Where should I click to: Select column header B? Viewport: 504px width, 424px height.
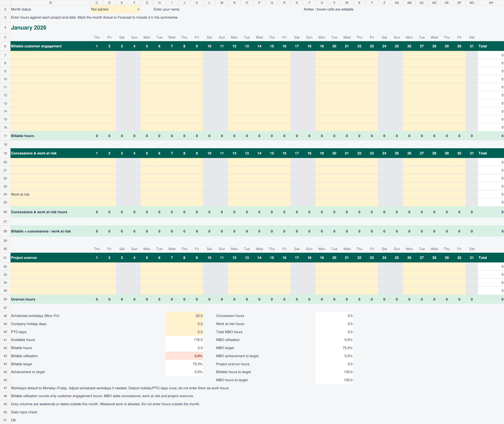pyautogui.click(x=50, y=3)
